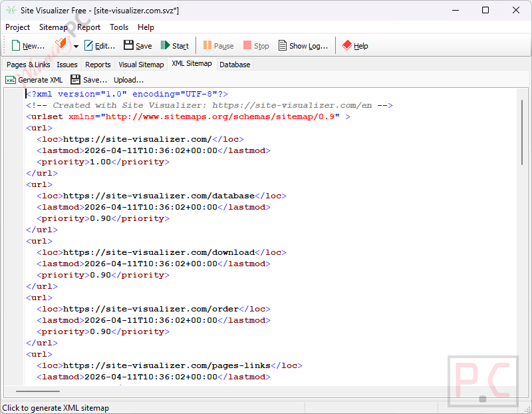
Task: Maximize the Site Visualizer window
Action: pyautogui.click(x=485, y=10)
